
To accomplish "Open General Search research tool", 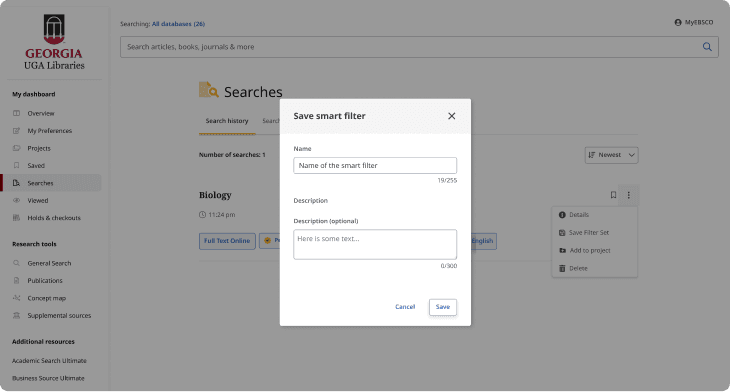I will 49,263.
